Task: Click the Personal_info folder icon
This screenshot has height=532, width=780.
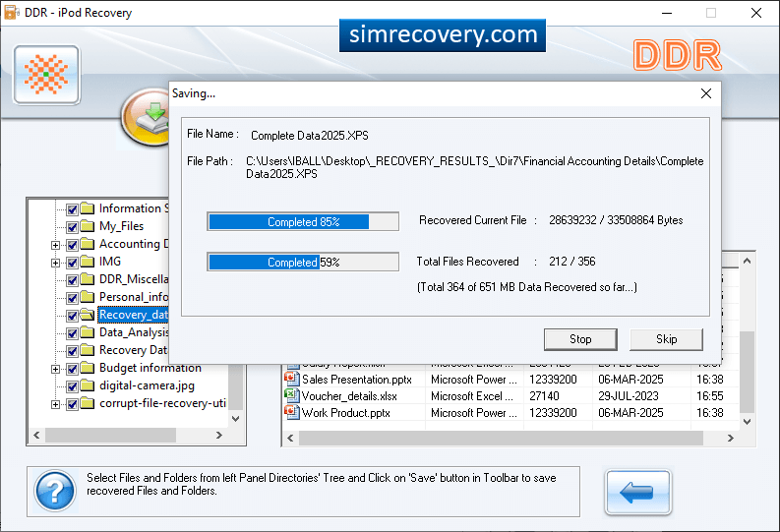Action: click(88, 297)
